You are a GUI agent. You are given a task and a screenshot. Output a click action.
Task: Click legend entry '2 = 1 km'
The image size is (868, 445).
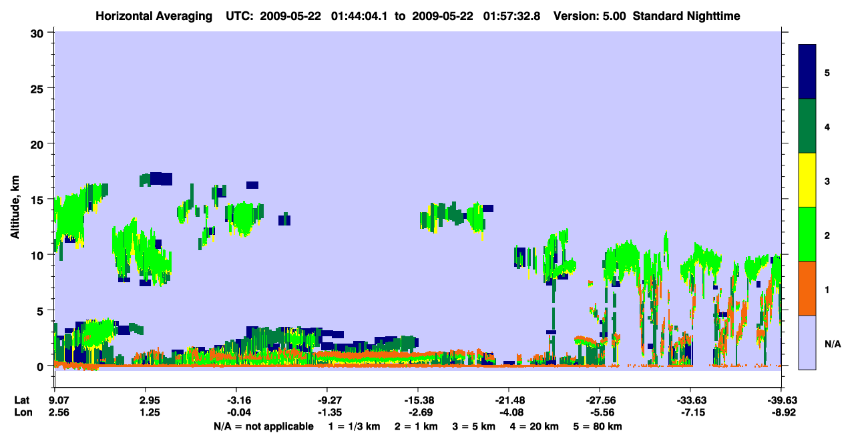tap(417, 426)
